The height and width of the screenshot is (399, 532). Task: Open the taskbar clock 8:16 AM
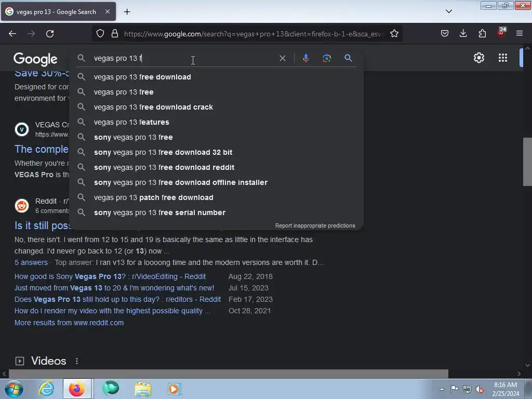(x=505, y=389)
